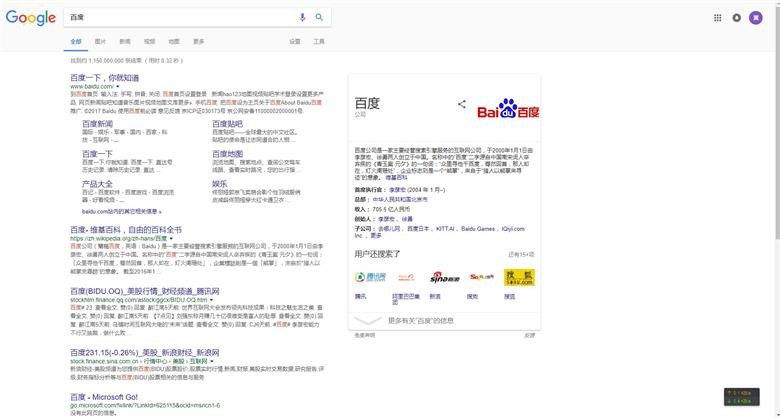
Task: Click 反馈 link under knowledge panel
Action: (530, 335)
